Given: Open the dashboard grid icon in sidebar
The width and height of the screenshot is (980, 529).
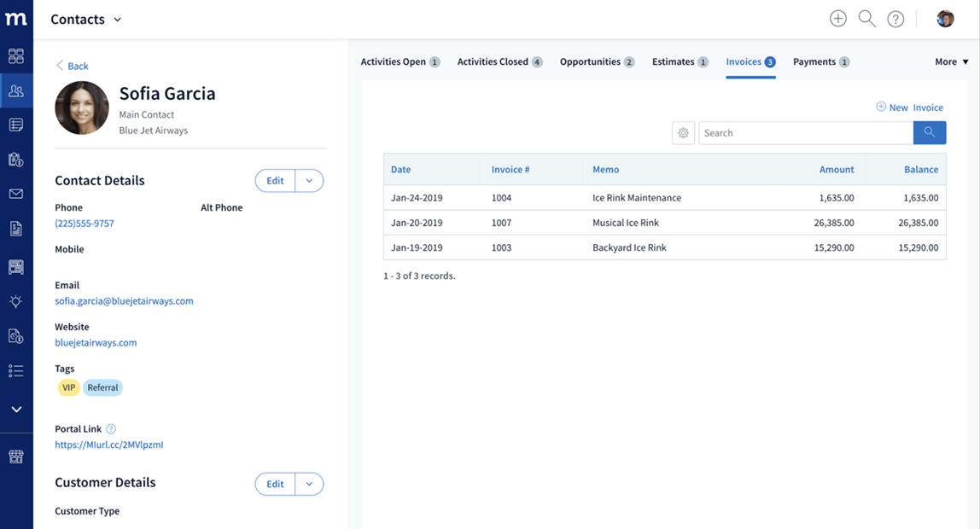Looking at the screenshot, I should pyautogui.click(x=16, y=56).
